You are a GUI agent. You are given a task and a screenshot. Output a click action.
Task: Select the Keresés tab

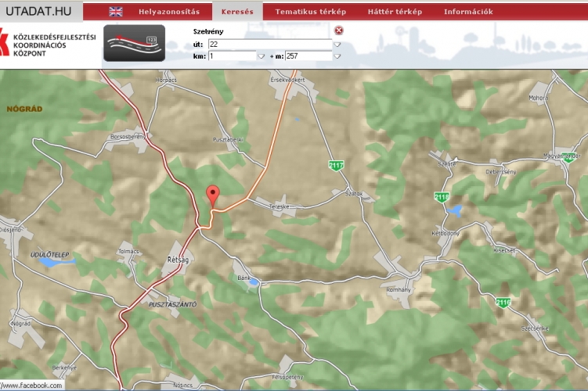[237, 12]
